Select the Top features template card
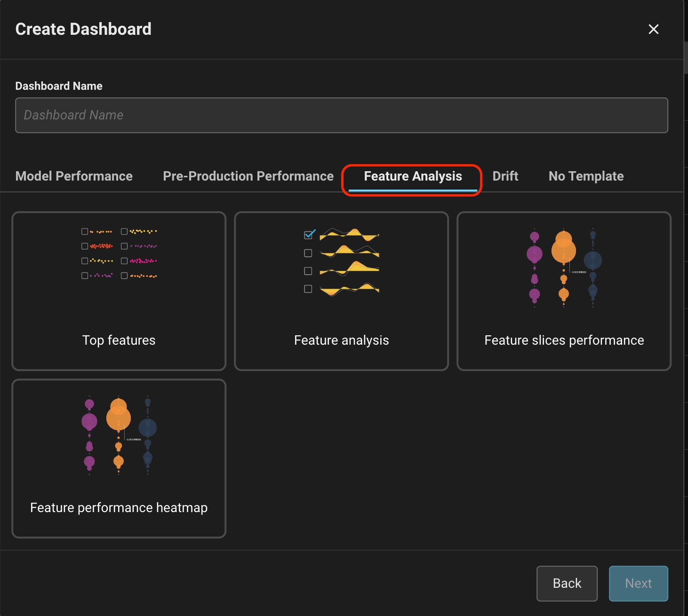Viewport: 688px width, 616px height. [119, 291]
